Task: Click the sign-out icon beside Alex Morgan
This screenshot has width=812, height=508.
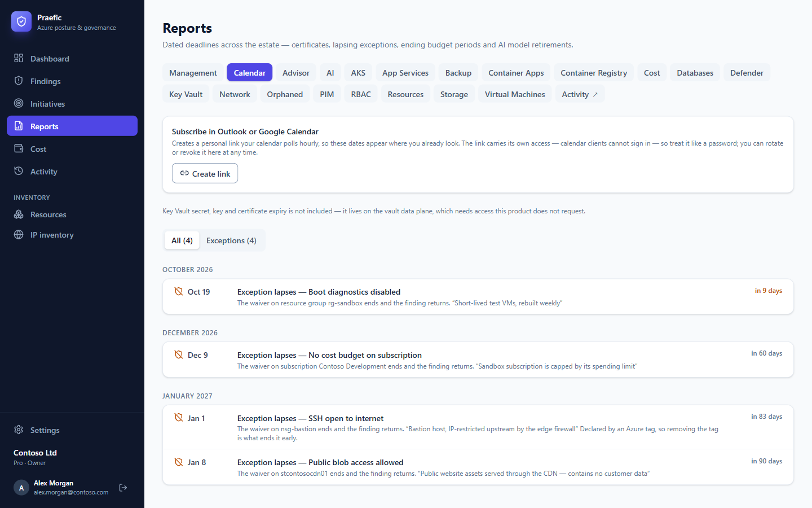Action: coord(123,488)
